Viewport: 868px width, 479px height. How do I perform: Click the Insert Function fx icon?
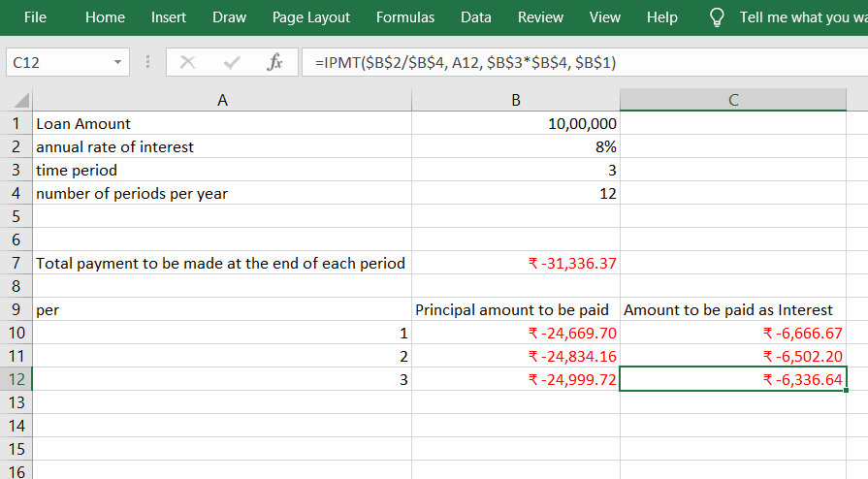274,63
